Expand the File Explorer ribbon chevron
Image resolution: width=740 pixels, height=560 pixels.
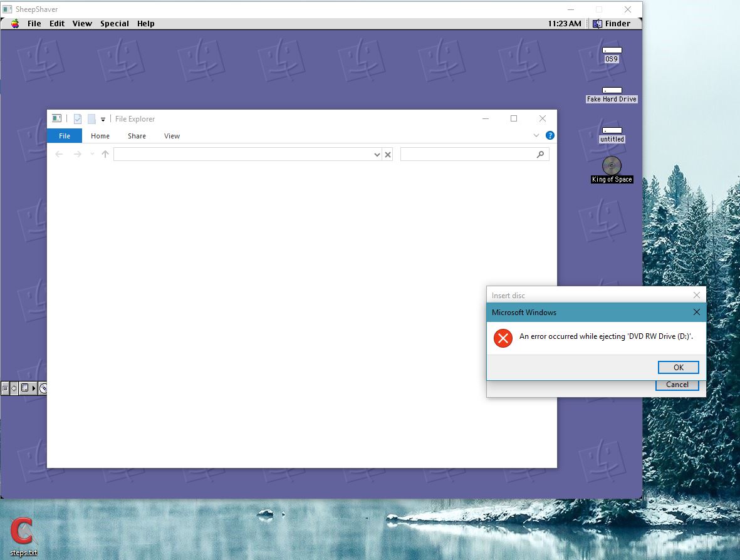(x=536, y=135)
